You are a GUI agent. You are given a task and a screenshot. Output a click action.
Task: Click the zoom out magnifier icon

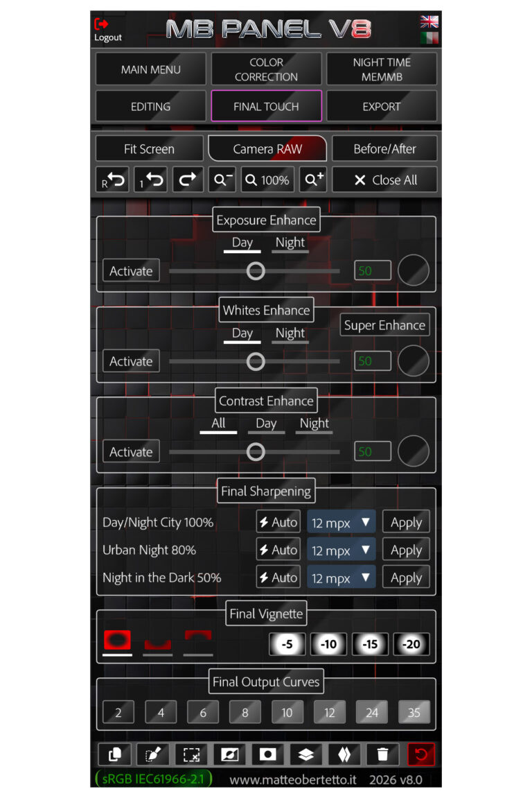223,180
